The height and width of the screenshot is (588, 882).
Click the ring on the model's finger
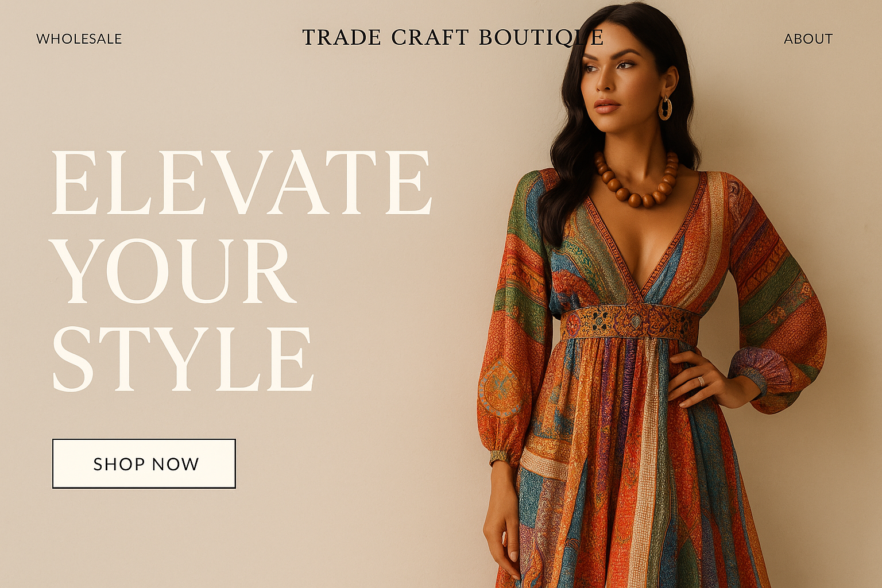click(x=701, y=381)
